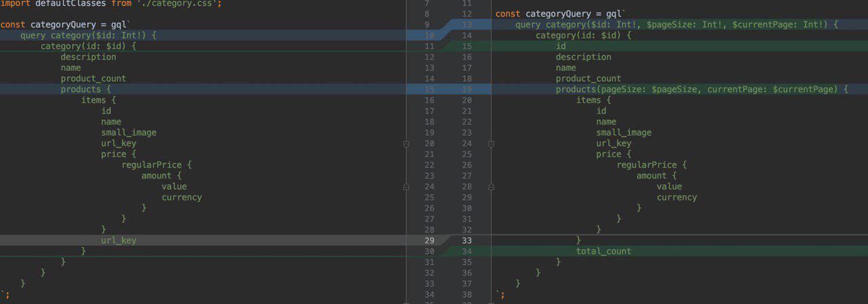This screenshot has height=304, width=868.
Task: Select left line number 15 in blue band
Action: click(429, 89)
